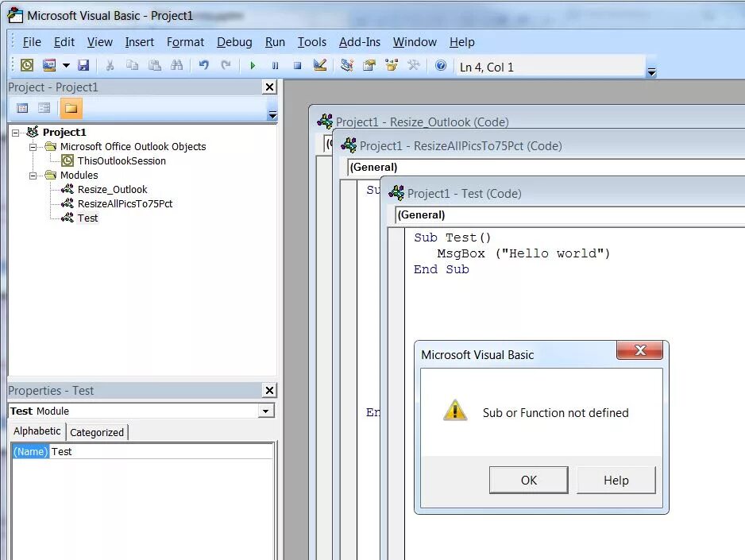Select the ResizeAllPicsTo75Pct module

coord(125,204)
